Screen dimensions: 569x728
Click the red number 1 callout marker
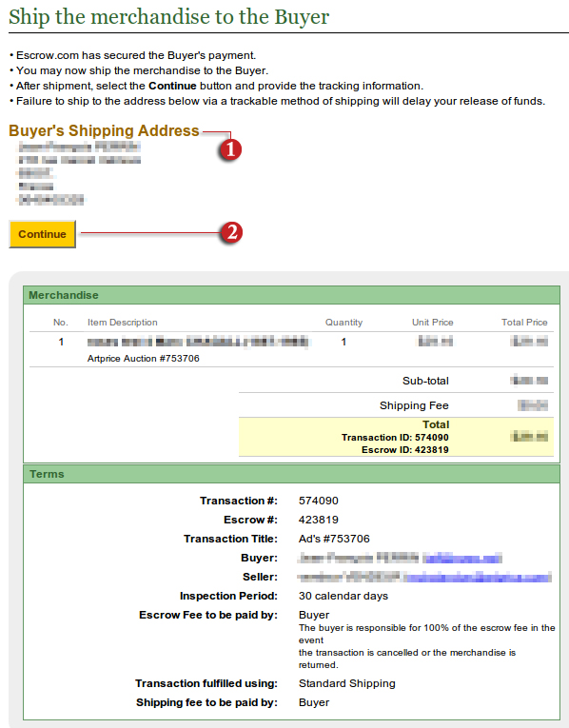click(x=230, y=150)
